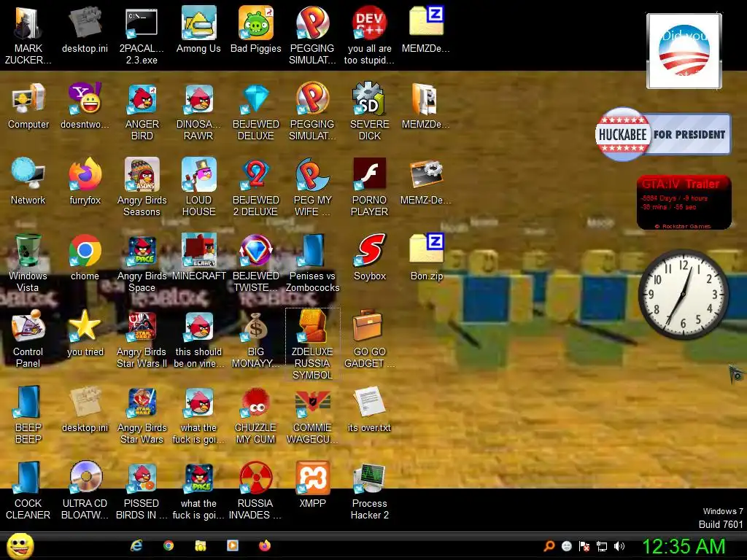Launch the XMPP shortcut
This screenshot has width=747, height=560.
pos(312,485)
